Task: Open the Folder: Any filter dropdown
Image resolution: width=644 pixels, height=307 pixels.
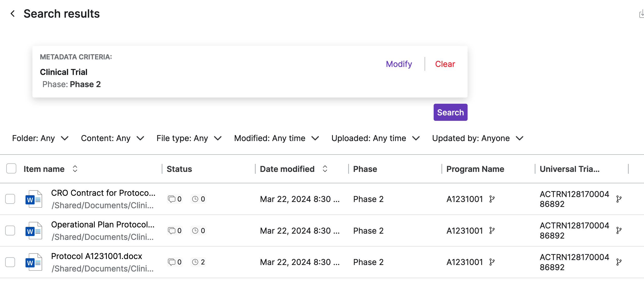Action: coord(40,138)
